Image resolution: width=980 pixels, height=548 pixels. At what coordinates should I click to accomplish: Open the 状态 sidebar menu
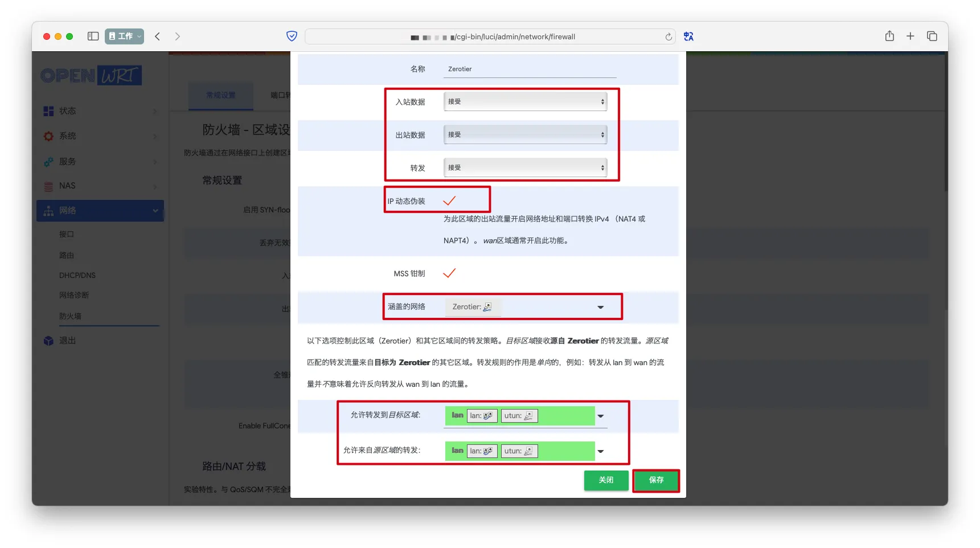click(x=67, y=111)
